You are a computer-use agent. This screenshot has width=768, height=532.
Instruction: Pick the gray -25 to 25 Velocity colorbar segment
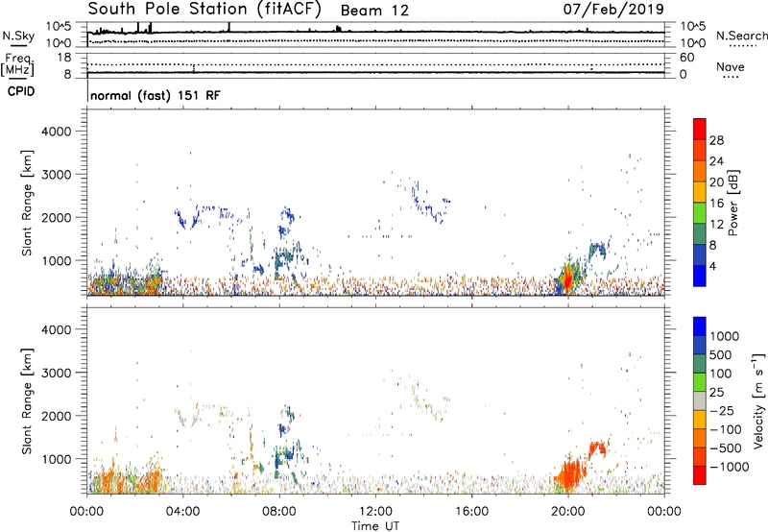click(x=700, y=400)
